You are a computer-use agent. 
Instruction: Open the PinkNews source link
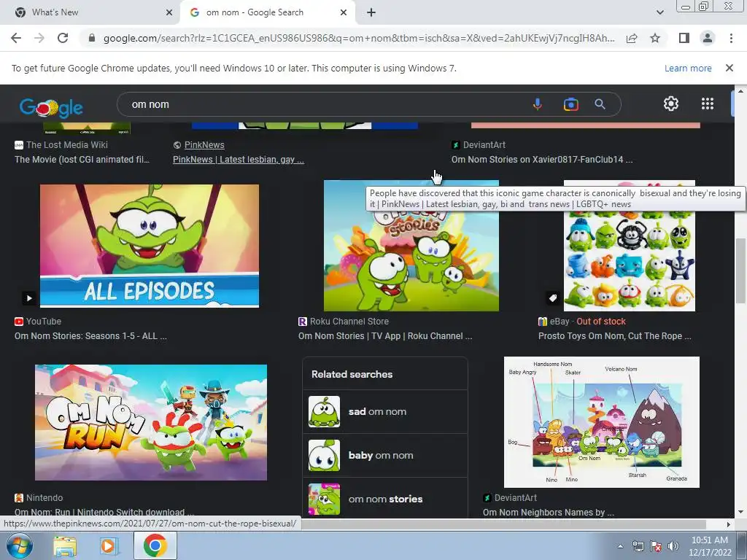204,145
